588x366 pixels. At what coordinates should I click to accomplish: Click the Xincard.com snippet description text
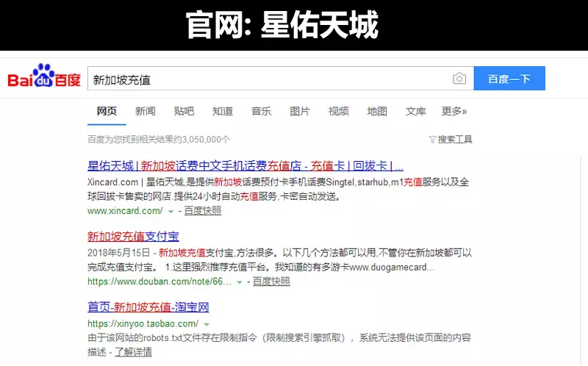click(x=279, y=189)
